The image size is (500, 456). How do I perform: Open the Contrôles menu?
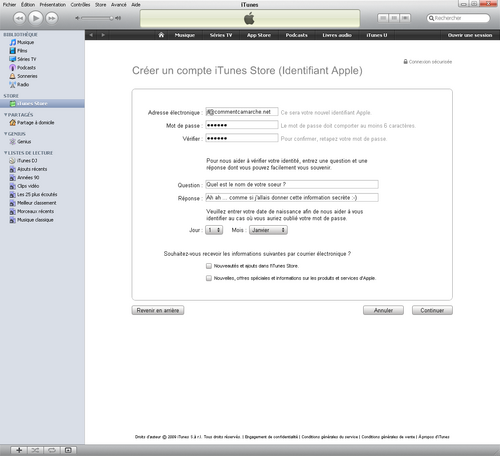click(x=80, y=5)
